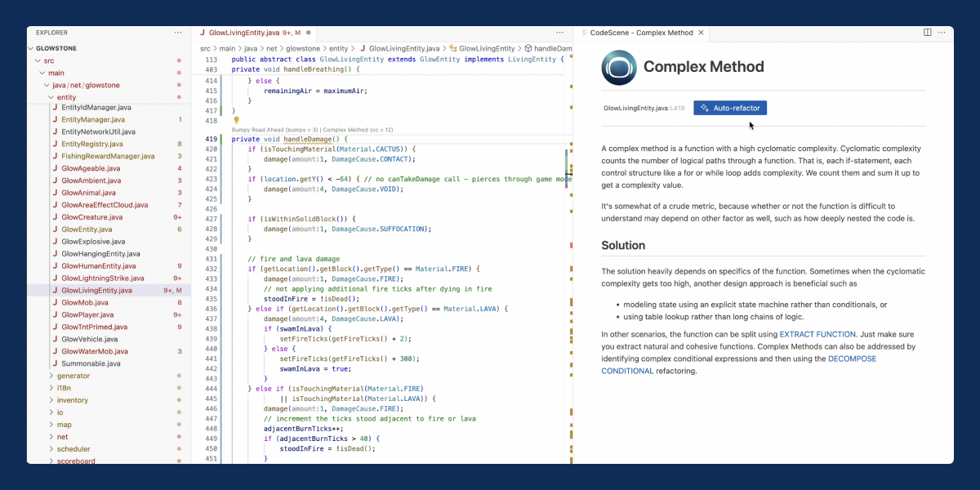
Task: Click the Java icon of GlowTntPrimed.java
Action: tap(55, 327)
